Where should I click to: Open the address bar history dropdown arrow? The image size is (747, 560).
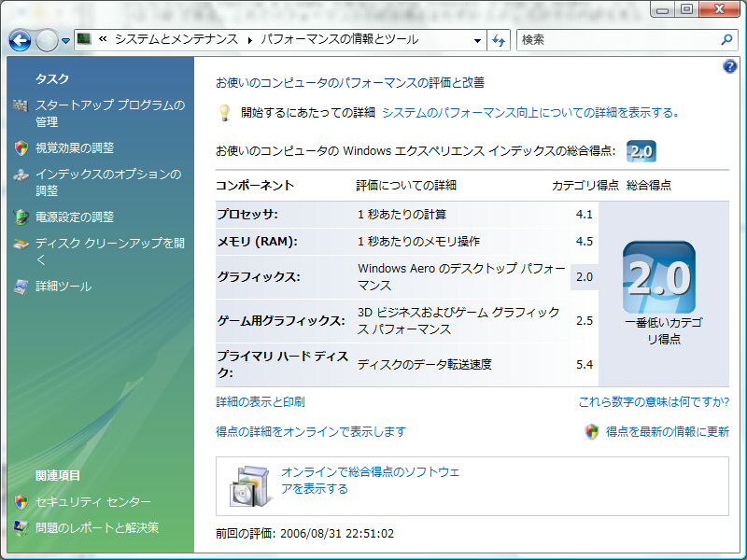point(477,40)
